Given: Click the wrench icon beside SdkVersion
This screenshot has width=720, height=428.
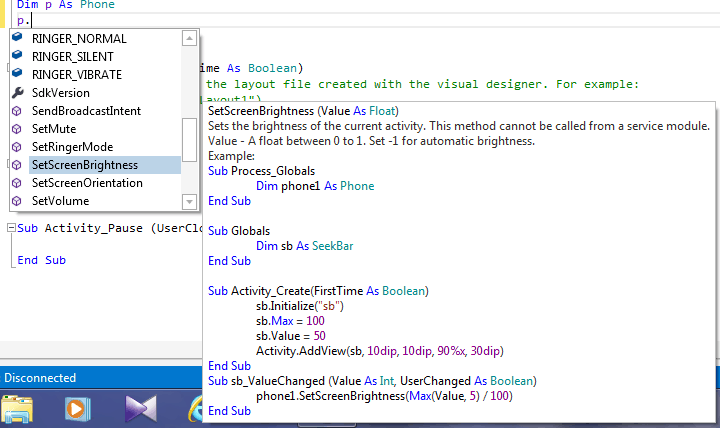Looking at the screenshot, I should (x=17, y=93).
